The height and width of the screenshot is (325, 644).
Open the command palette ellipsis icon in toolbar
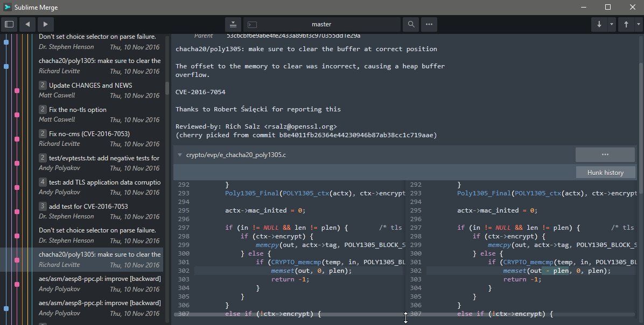[429, 24]
